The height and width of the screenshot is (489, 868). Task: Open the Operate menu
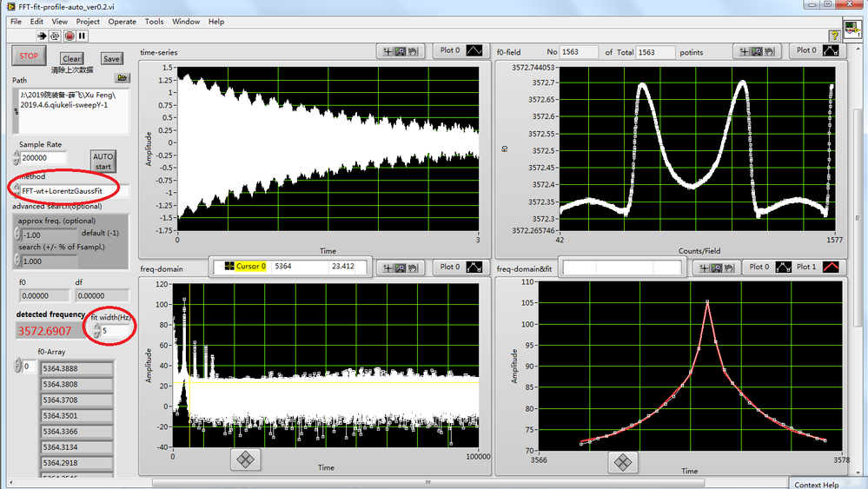click(123, 22)
